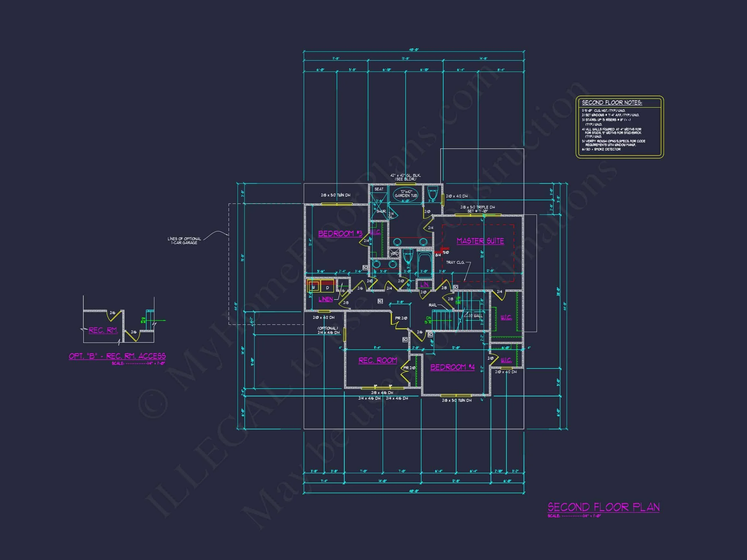Select the dryer symbol marked D
The image size is (747, 560).
click(x=327, y=287)
